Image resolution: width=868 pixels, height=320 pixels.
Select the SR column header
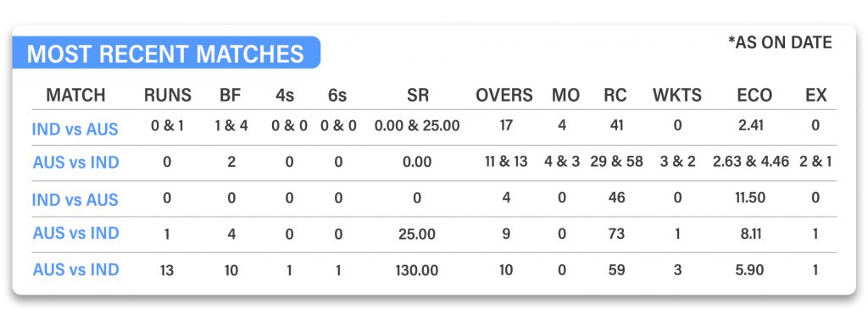pyautogui.click(x=417, y=95)
